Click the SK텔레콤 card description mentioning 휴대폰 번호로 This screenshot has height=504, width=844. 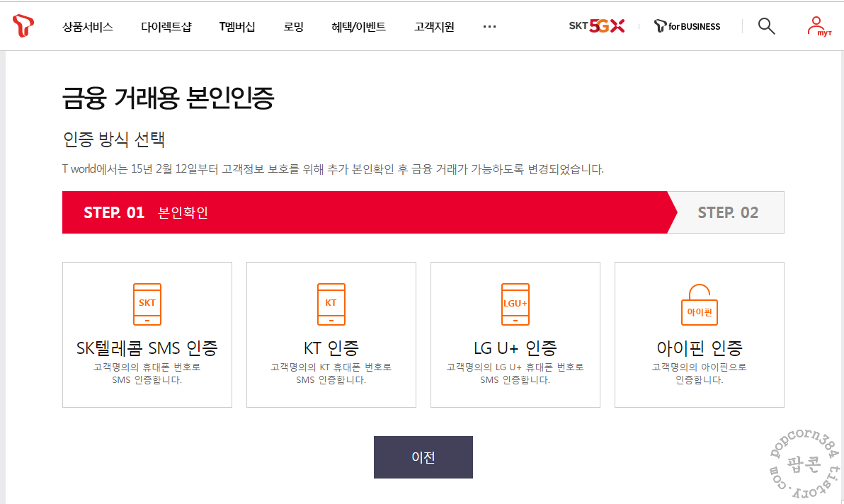tap(147, 373)
